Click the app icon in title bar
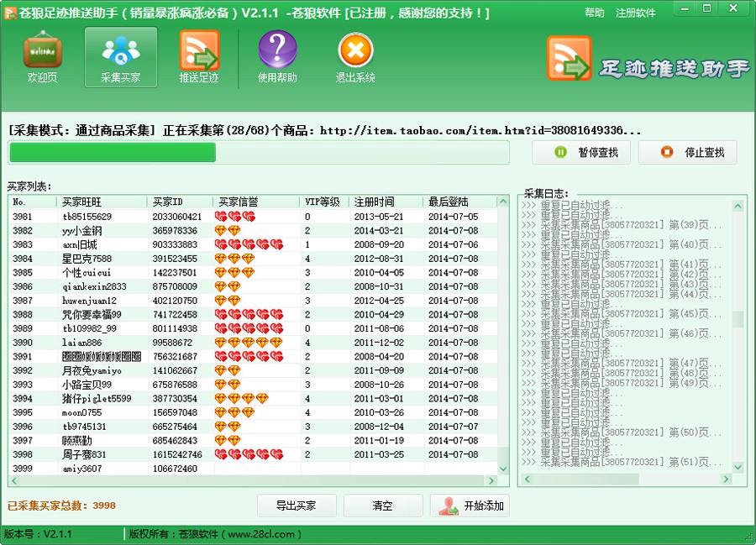The width and height of the screenshot is (756, 545). click(x=9, y=13)
